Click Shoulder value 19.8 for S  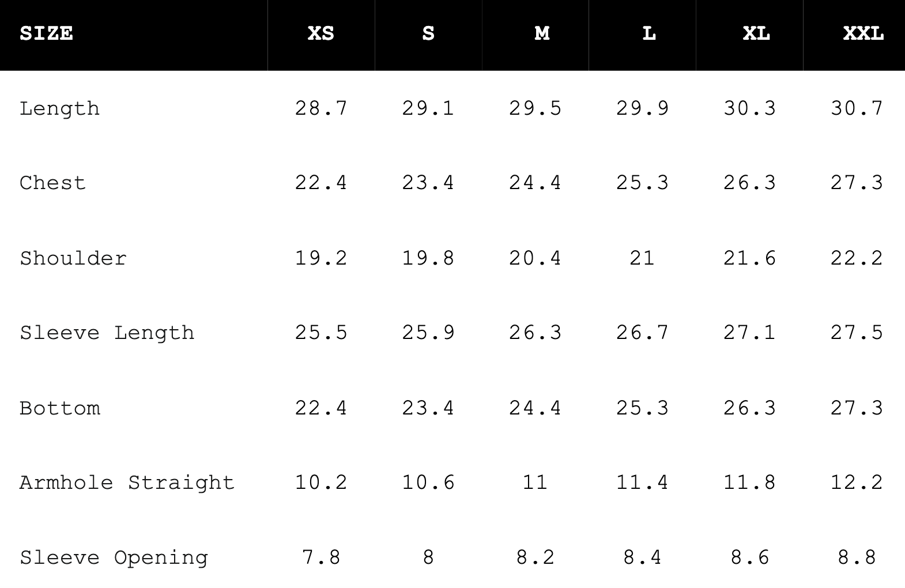click(428, 258)
